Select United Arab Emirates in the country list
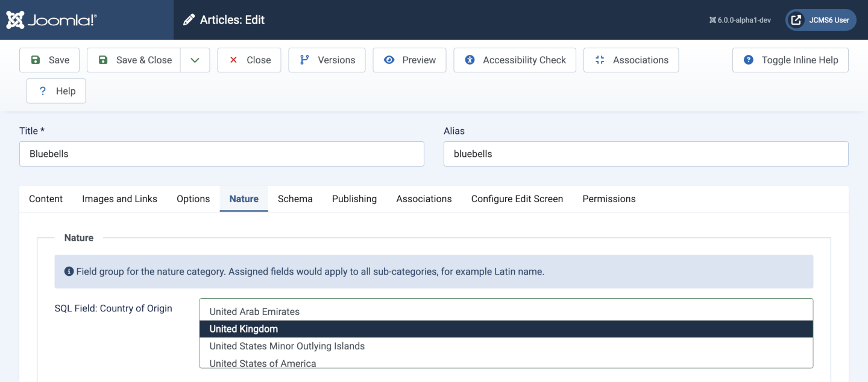The image size is (868, 382). 254,311
